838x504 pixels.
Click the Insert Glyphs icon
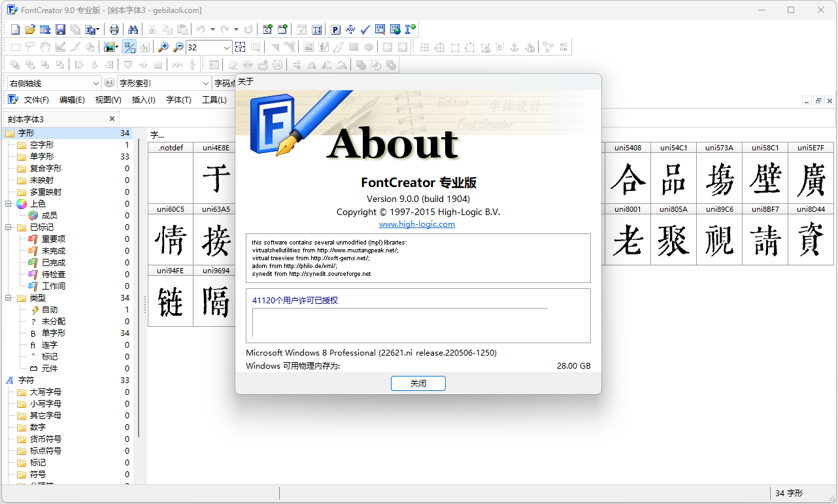282,29
